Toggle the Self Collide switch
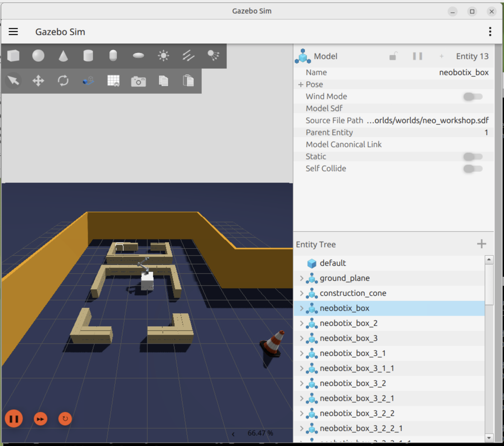 pyautogui.click(x=472, y=169)
